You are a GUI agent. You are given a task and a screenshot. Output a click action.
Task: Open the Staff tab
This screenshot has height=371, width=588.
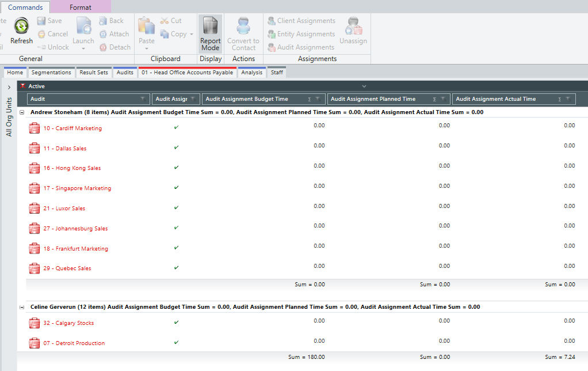click(277, 72)
